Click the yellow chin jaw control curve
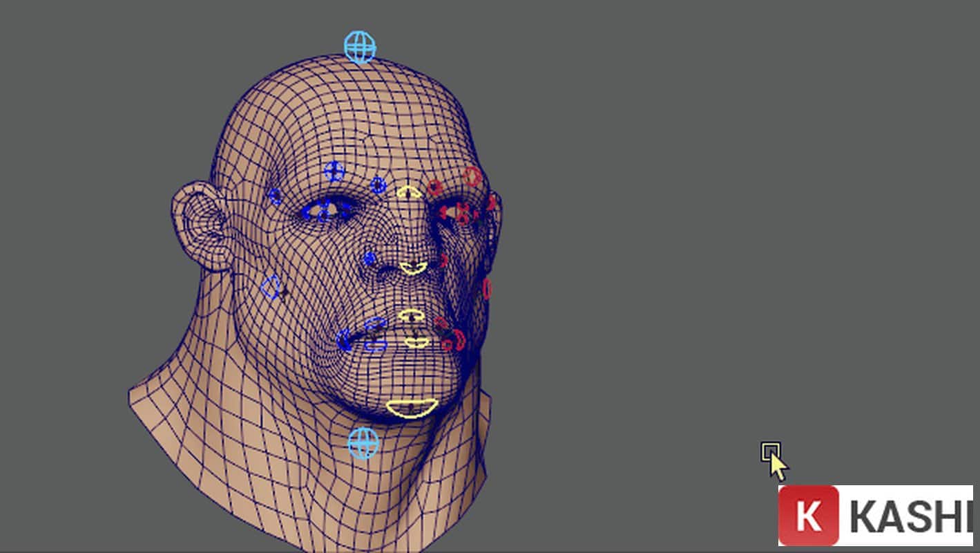 pos(412,409)
